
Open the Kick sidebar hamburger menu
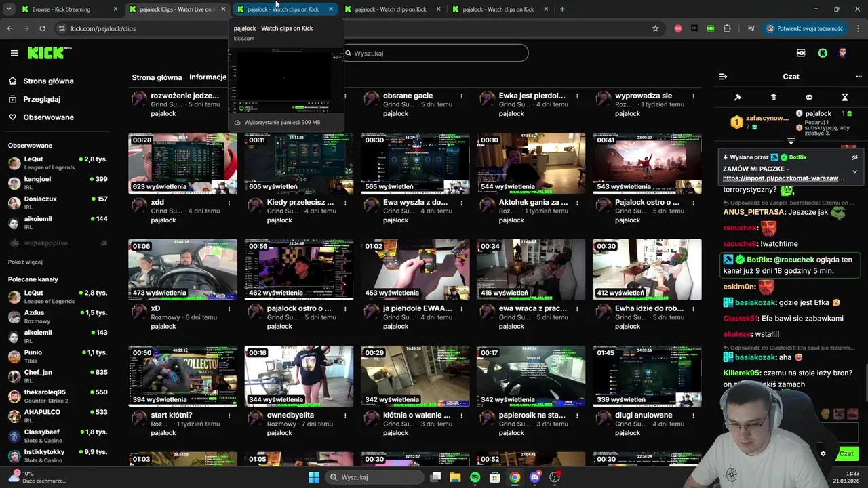point(14,53)
